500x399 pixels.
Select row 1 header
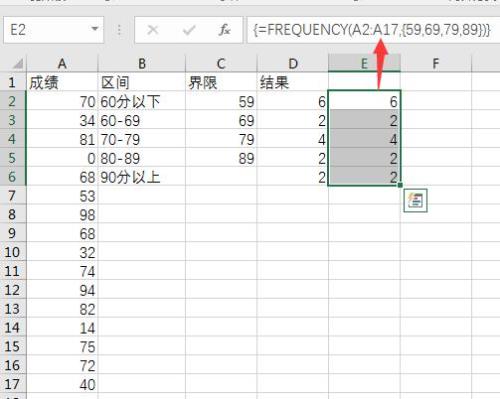tap(13, 82)
